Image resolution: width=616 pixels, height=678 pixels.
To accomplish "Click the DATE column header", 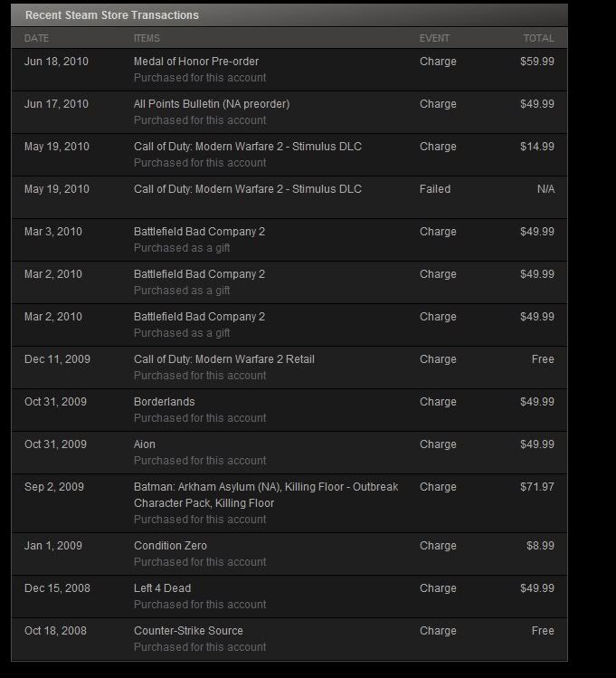I will [x=36, y=39].
